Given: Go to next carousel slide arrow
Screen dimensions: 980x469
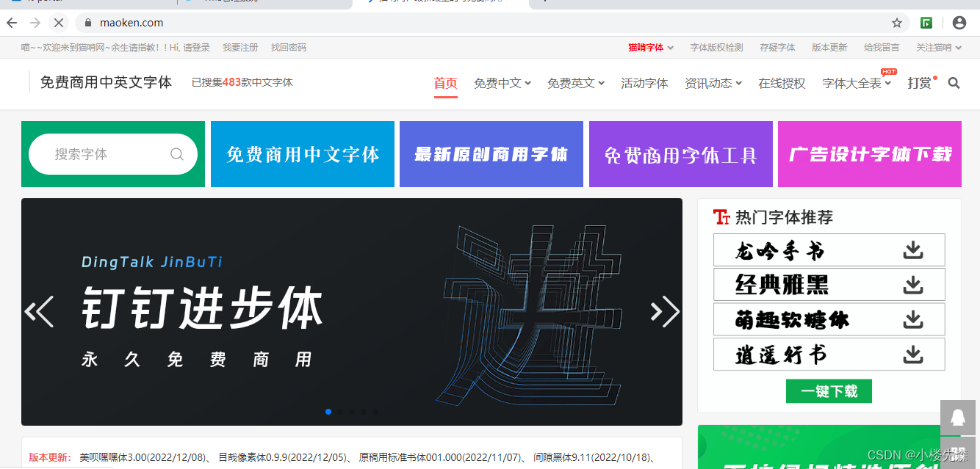Looking at the screenshot, I should pyautogui.click(x=665, y=312).
